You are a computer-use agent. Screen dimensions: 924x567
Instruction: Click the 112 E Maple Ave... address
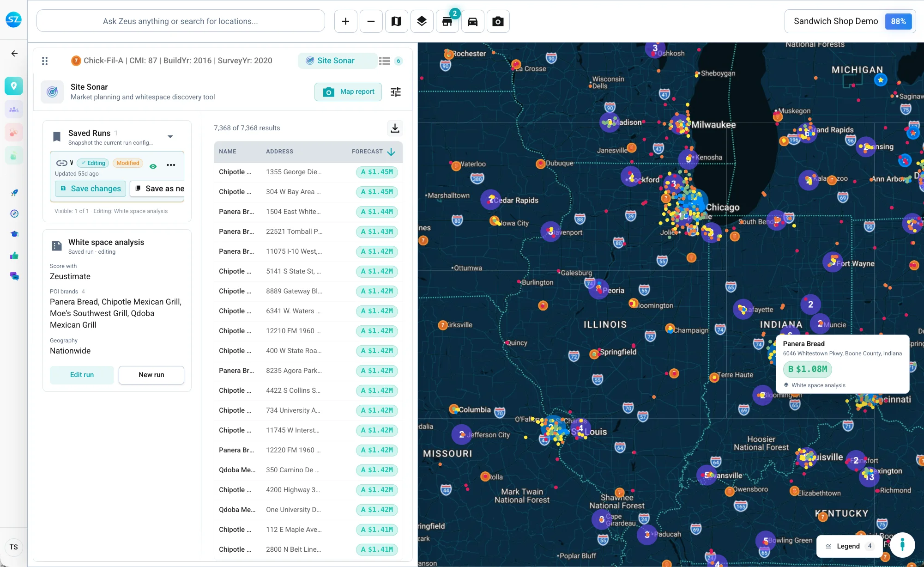[294, 530]
